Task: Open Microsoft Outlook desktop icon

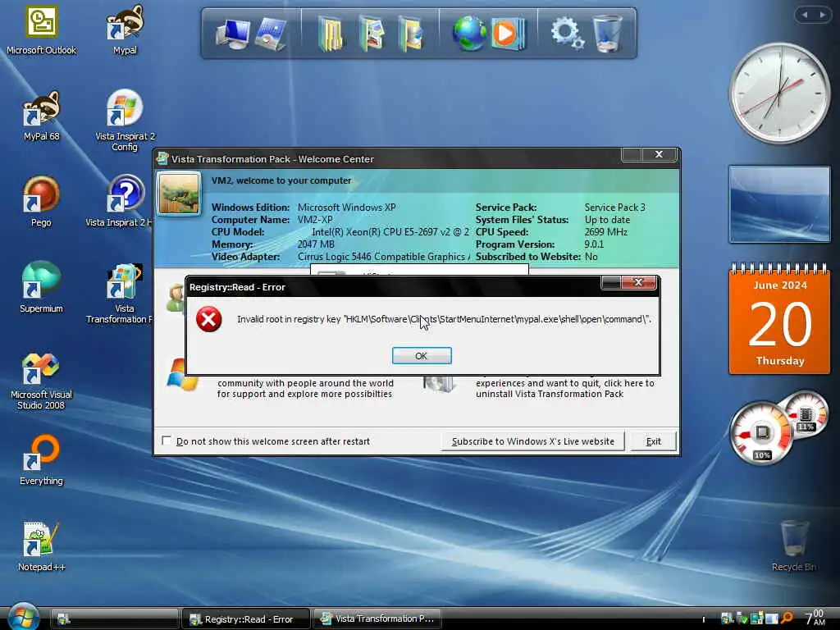Action: point(41,30)
